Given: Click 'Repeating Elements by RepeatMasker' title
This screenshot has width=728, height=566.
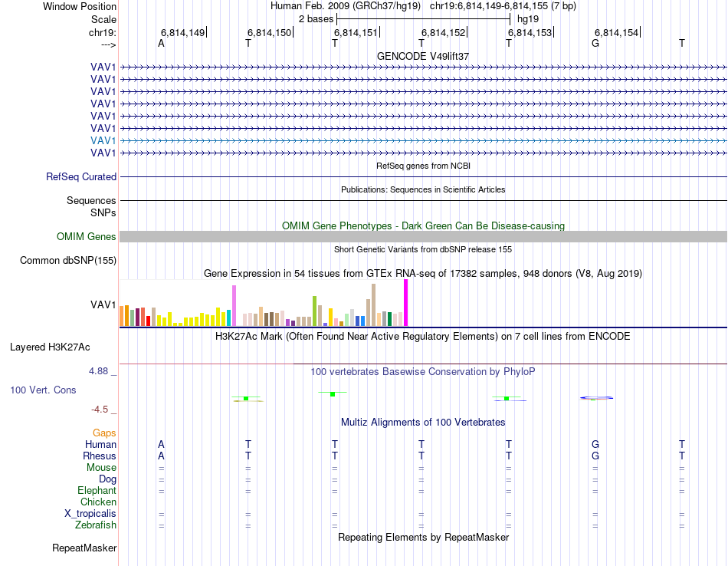Looking at the screenshot, I should click(x=424, y=537).
